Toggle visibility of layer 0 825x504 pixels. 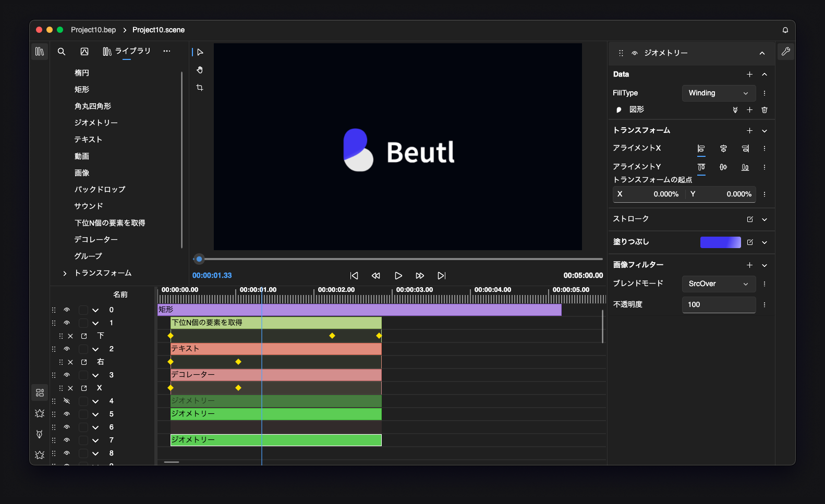pos(67,310)
